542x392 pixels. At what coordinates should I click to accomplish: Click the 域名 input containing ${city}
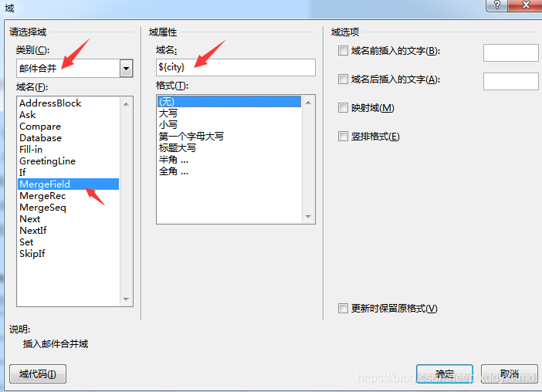pos(235,67)
